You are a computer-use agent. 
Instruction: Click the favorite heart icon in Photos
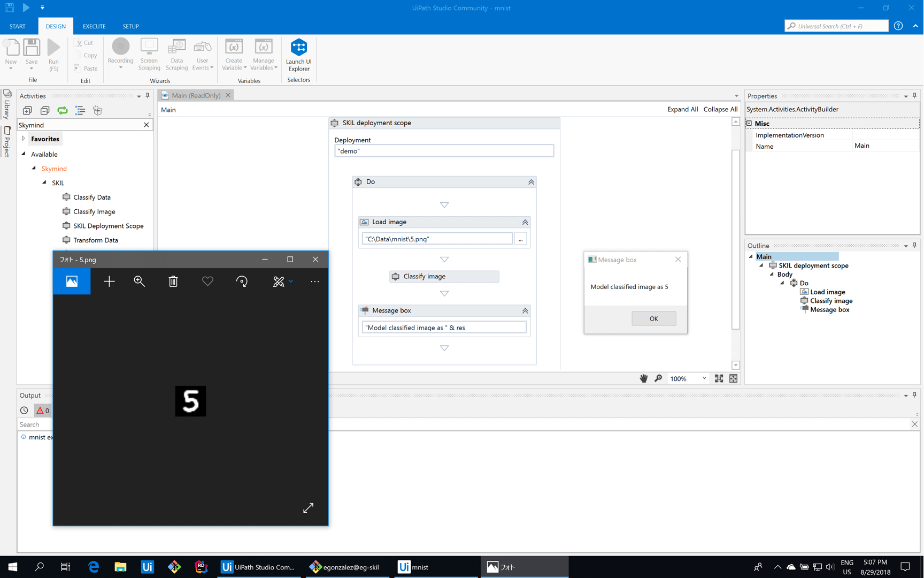coord(207,282)
